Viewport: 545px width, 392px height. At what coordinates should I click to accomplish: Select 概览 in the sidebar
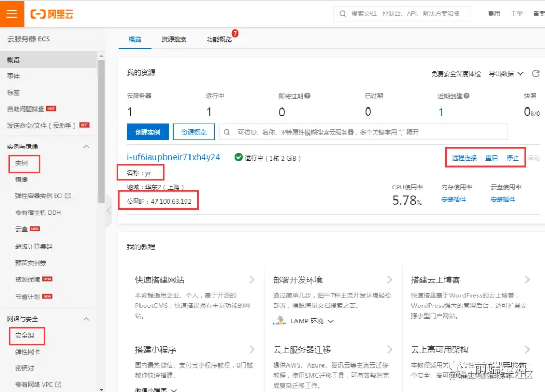pos(48,60)
